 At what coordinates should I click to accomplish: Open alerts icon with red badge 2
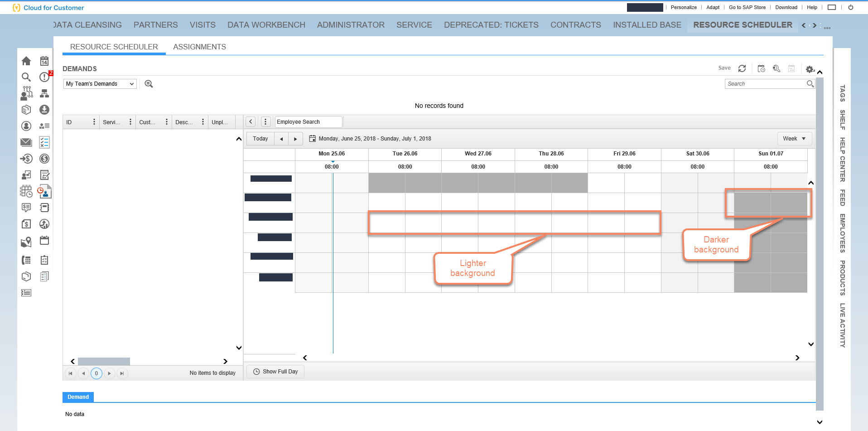click(45, 77)
